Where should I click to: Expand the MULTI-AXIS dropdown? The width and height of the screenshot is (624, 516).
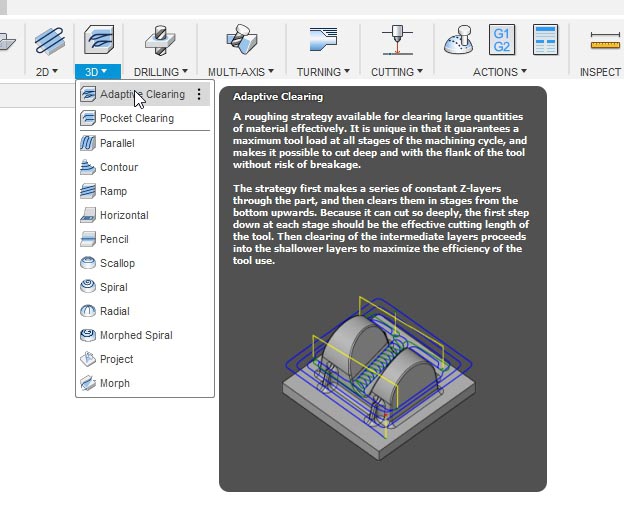coord(241,72)
